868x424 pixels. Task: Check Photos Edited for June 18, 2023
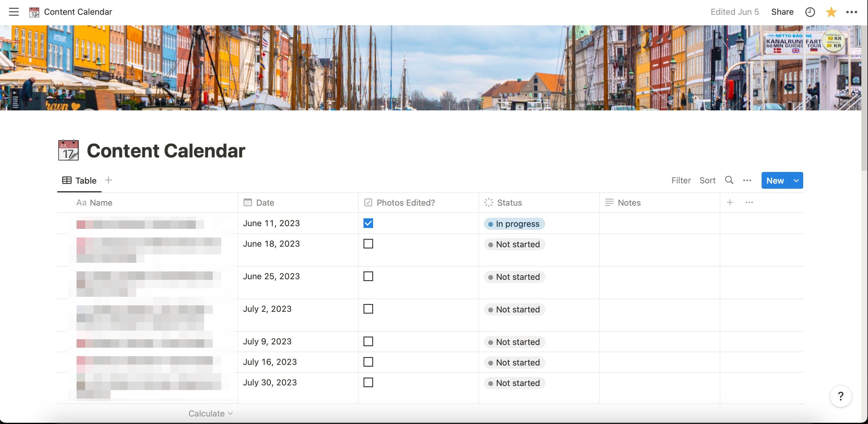(368, 244)
